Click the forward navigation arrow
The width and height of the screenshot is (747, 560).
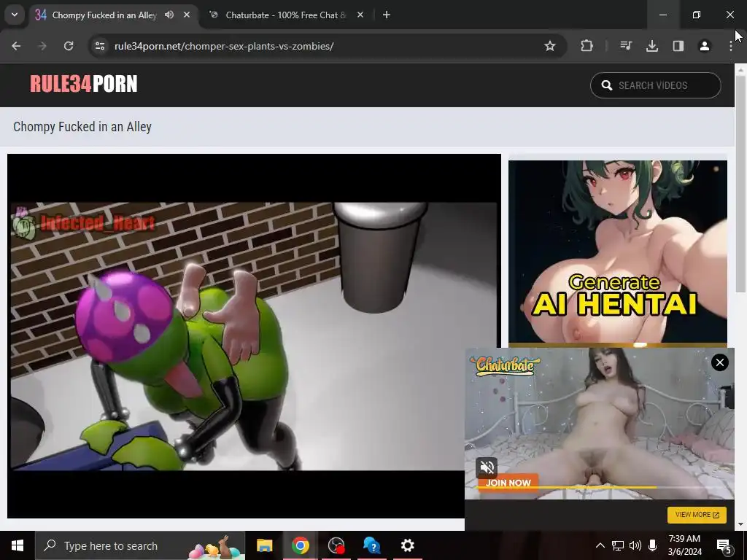tap(42, 46)
